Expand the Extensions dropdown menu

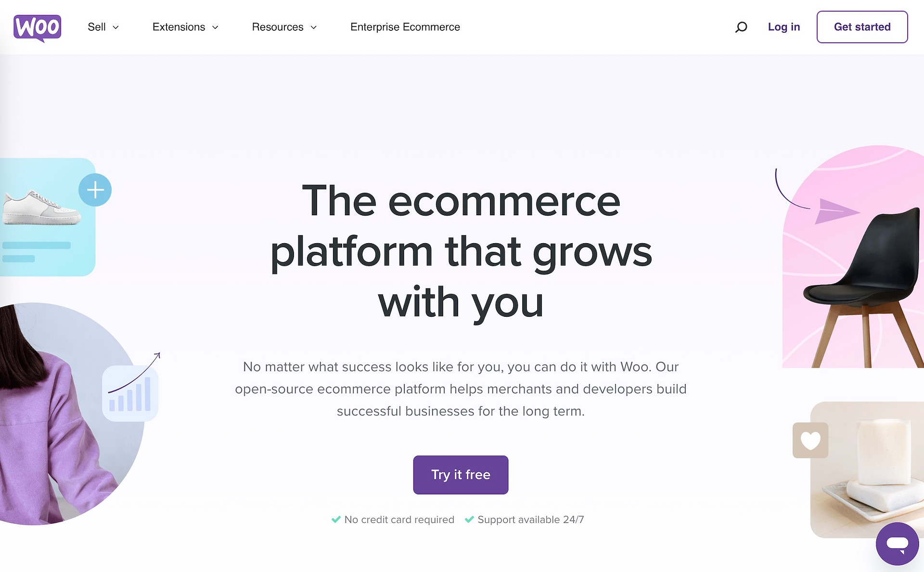185,27
